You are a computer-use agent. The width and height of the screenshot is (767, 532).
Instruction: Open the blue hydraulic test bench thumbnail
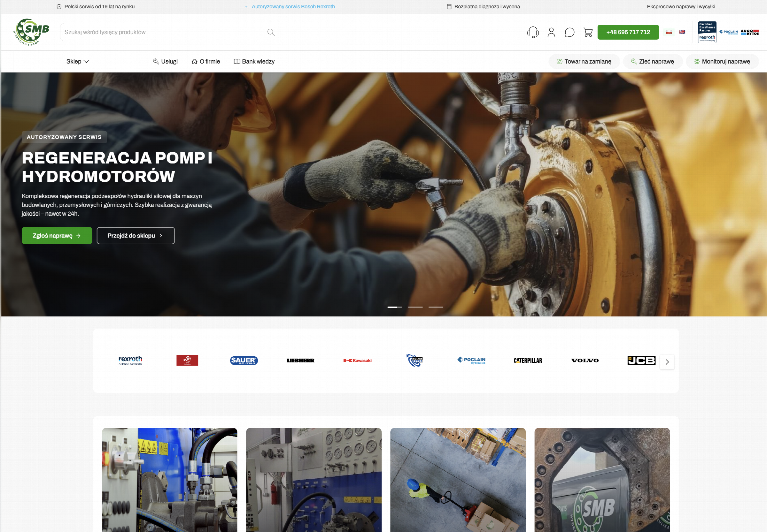point(169,480)
